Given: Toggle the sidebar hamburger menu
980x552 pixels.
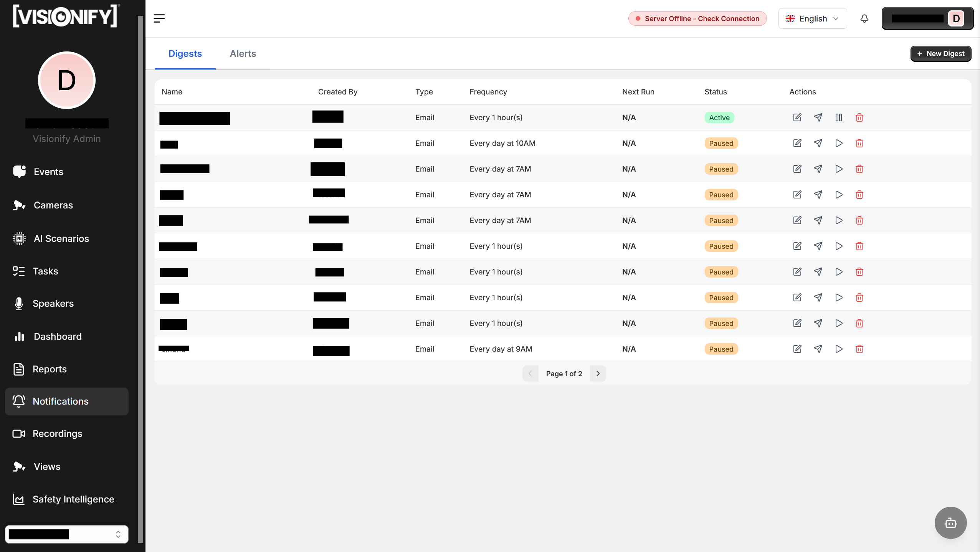Looking at the screenshot, I should pyautogui.click(x=159, y=18).
